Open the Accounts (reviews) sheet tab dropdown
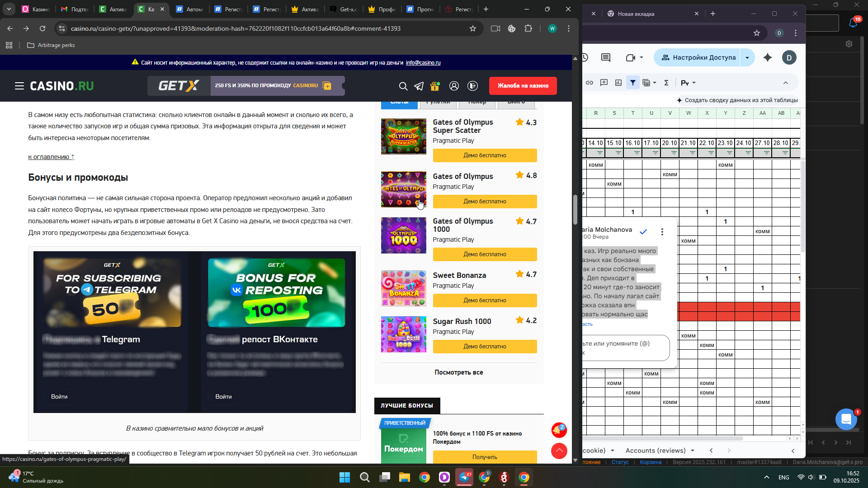Image resolution: width=868 pixels, height=488 pixels. tap(693, 450)
